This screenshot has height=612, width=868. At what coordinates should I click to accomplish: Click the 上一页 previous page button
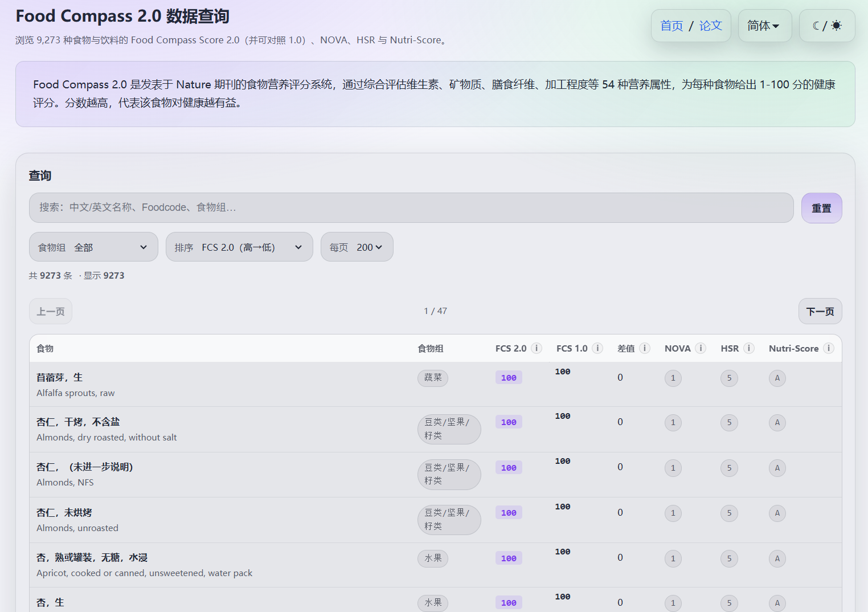click(51, 312)
